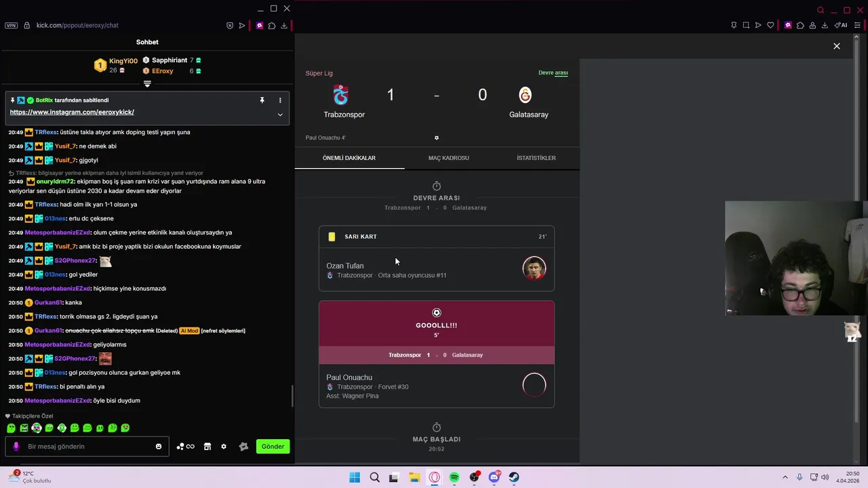
Task: Close the match details panel
Action: 837,46
